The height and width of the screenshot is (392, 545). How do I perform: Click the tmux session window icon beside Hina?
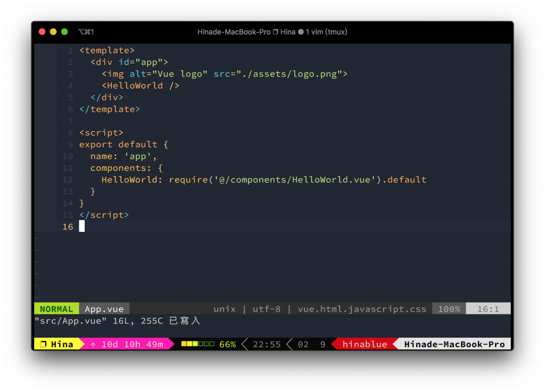click(43, 344)
